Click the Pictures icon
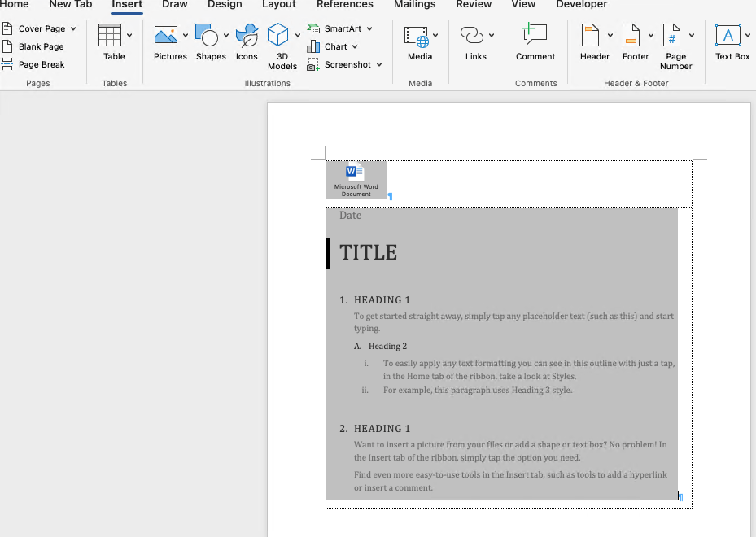 point(166,35)
